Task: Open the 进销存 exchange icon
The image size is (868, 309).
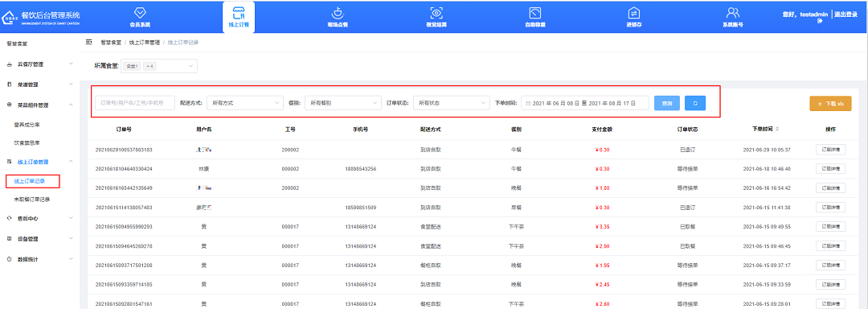Action: pyautogui.click(x=634, y=12)
